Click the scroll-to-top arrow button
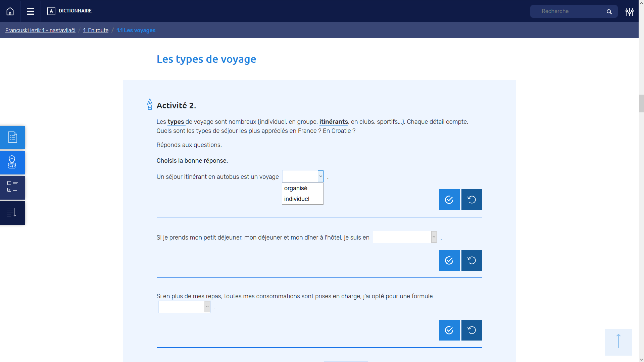 coord(618,342)
